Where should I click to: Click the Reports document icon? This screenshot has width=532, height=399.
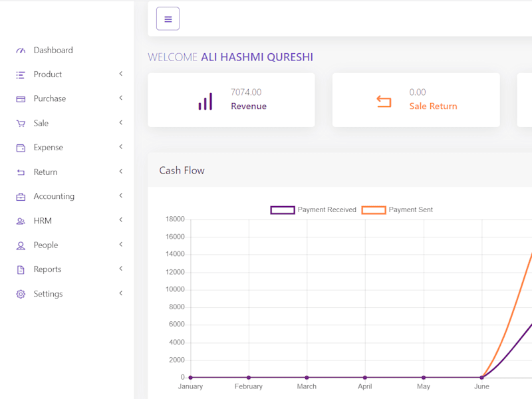tap(21, 270)
